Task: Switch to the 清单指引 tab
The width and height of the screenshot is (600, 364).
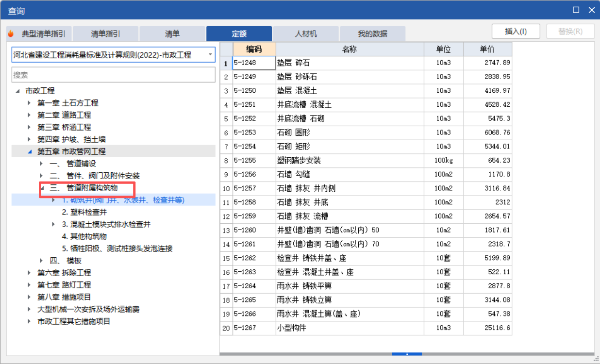Action: tap(105, 33)
